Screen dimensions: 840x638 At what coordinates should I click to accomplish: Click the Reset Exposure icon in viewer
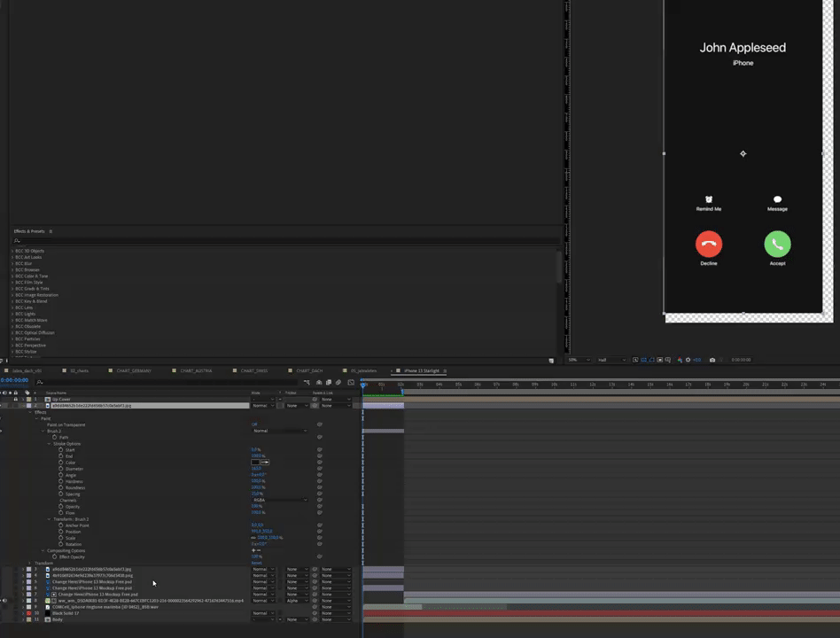tap(688, 360)
